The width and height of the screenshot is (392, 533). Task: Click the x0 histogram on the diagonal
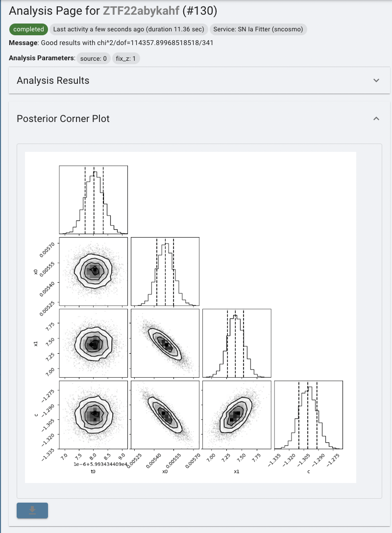(x=165, y=271)
